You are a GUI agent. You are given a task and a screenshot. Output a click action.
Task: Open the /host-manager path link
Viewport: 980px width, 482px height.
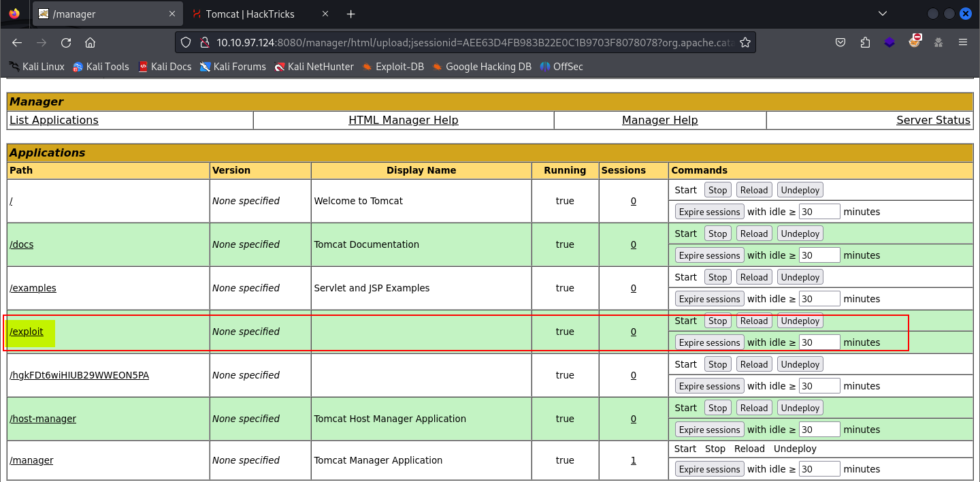(43, 419)
